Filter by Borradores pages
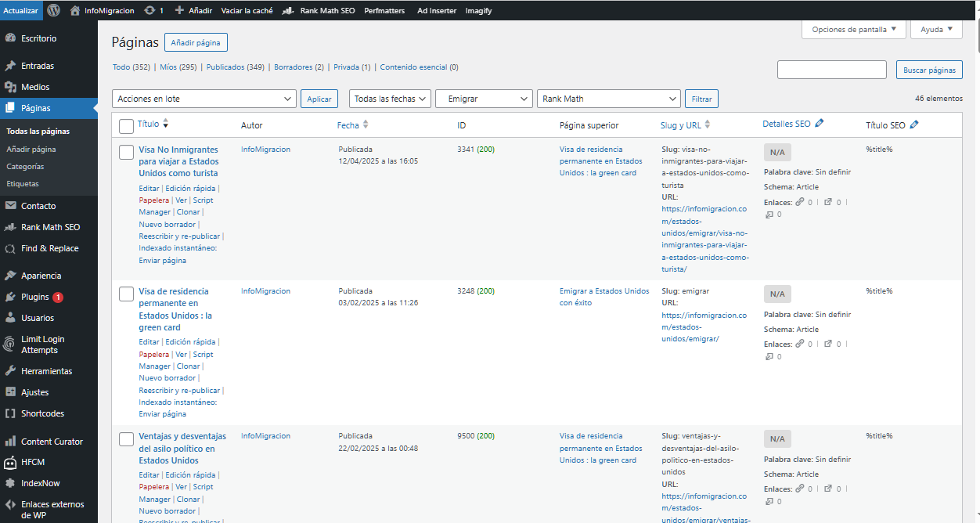Screen dimensions: 980x523 pyautogui.click(x=294, y=67)
